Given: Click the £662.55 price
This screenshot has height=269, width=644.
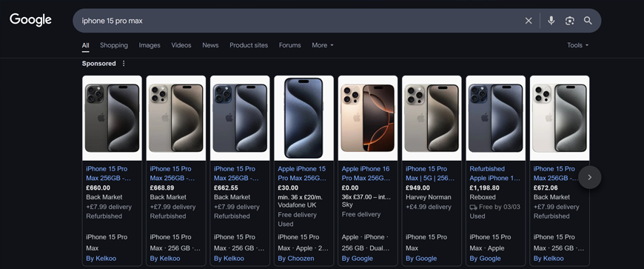Looking at the screenshot, I should click(226, 188).
